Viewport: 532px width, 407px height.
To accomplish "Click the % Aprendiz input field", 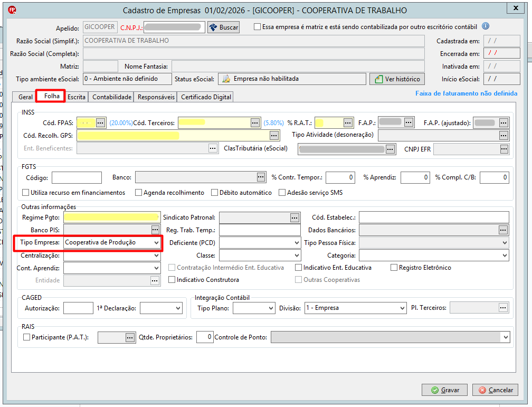I will click(x=415, y=177).
